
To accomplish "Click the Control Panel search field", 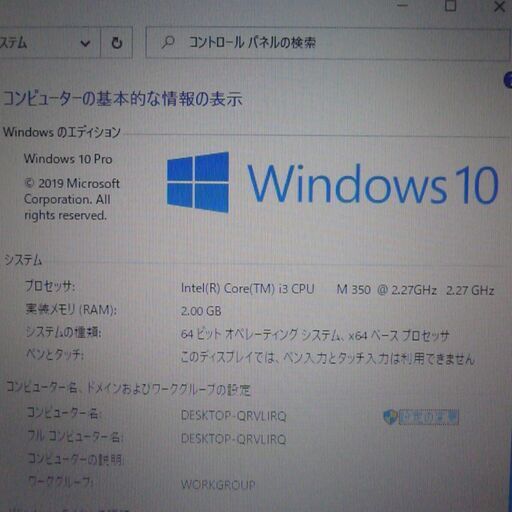I will 327,43.
